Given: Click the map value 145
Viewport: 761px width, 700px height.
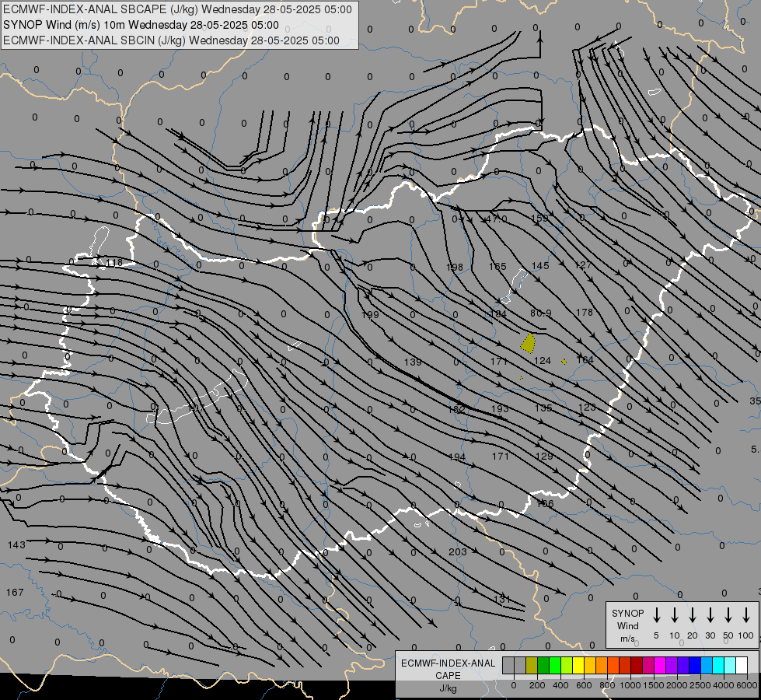Looking at the screenshot, I should [x=540, y=266].
